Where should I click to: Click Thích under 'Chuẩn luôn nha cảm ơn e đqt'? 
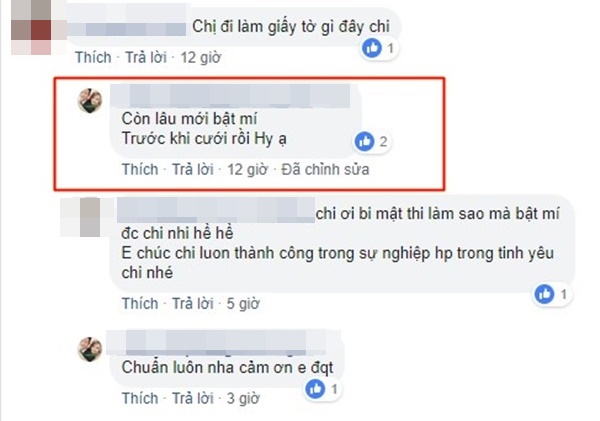click(x=140, y=398)
